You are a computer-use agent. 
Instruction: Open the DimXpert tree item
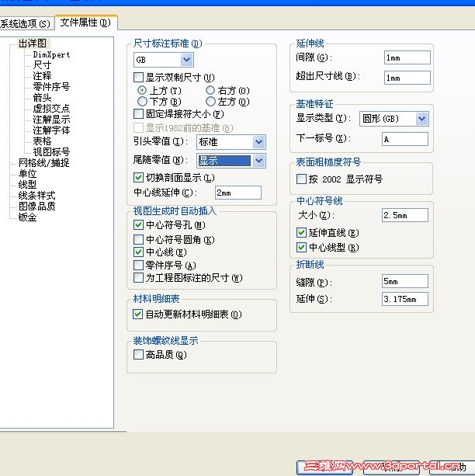click(x=51, y=54)
